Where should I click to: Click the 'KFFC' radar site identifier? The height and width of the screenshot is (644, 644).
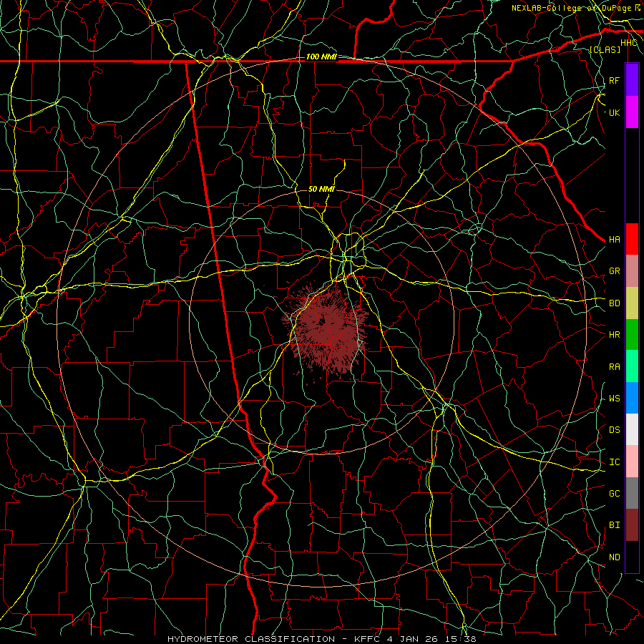[365, 639]
